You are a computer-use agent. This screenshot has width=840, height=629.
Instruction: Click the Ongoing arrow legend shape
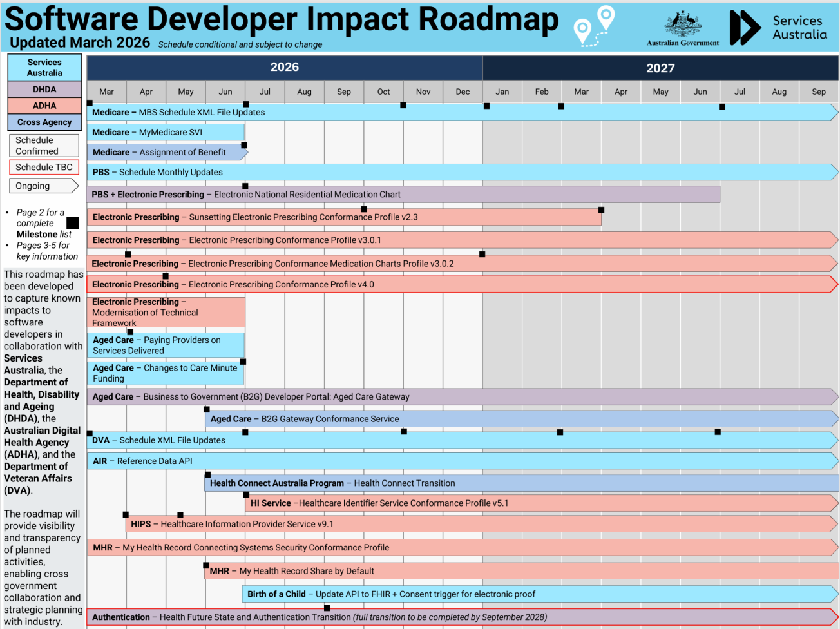(x=44, y=186)
